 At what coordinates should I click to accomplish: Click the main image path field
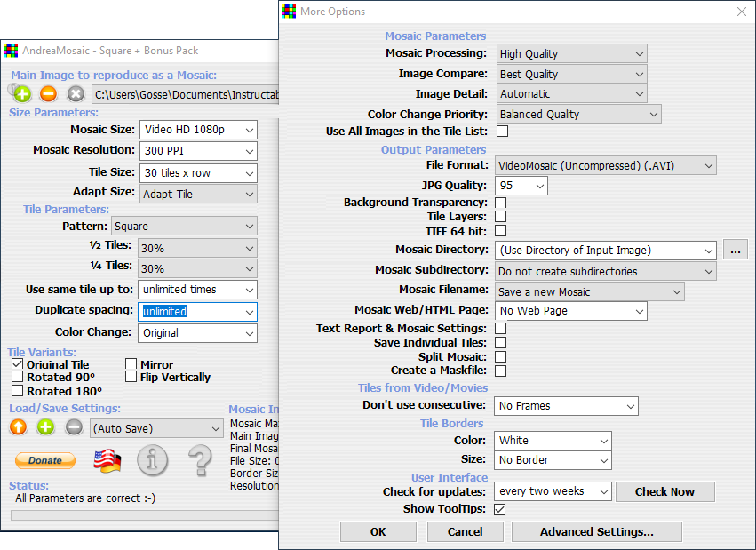click(x=185, y=94)
